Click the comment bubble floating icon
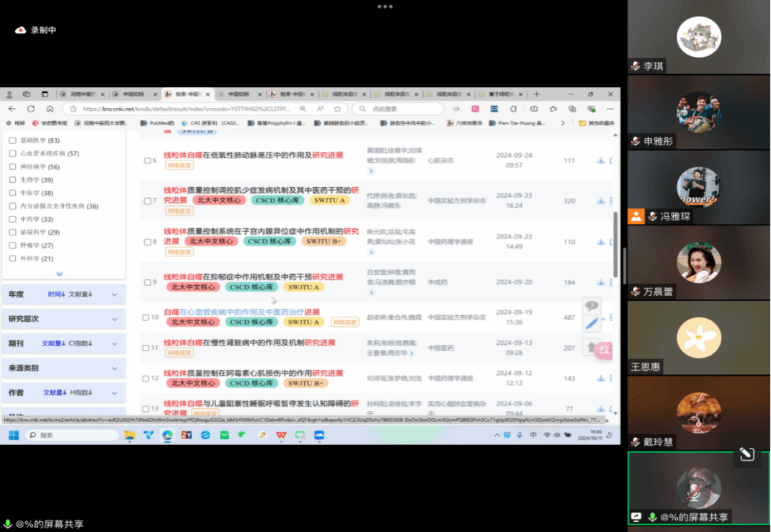The height and width of the screenshot is (532, 771). (x=592, y=307)
